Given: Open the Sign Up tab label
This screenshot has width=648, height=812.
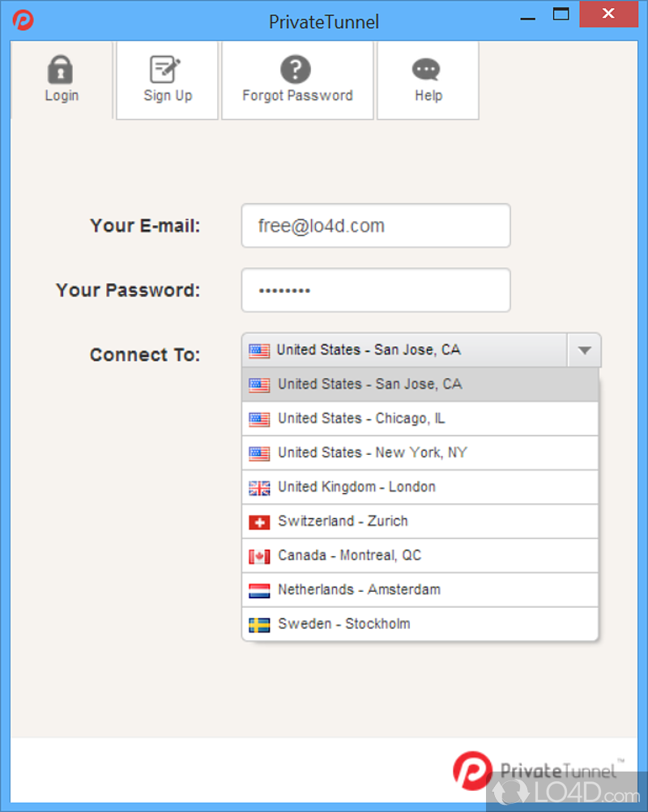Looking at the screenshot, I should [168, 96].
